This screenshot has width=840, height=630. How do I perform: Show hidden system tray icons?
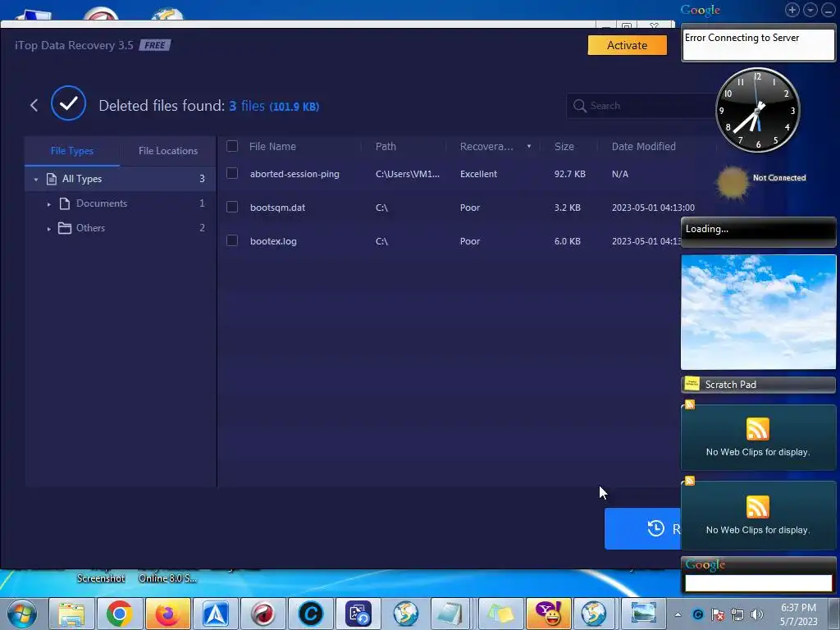[678, 614]
